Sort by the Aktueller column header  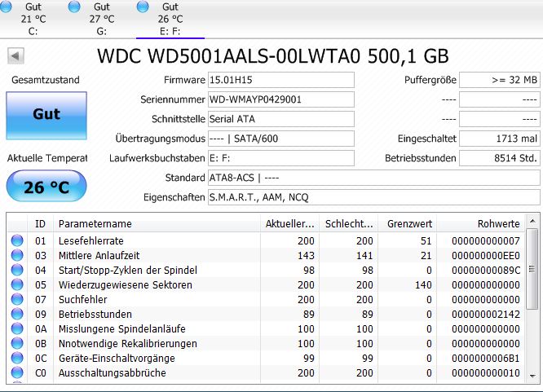click(290, 223)
